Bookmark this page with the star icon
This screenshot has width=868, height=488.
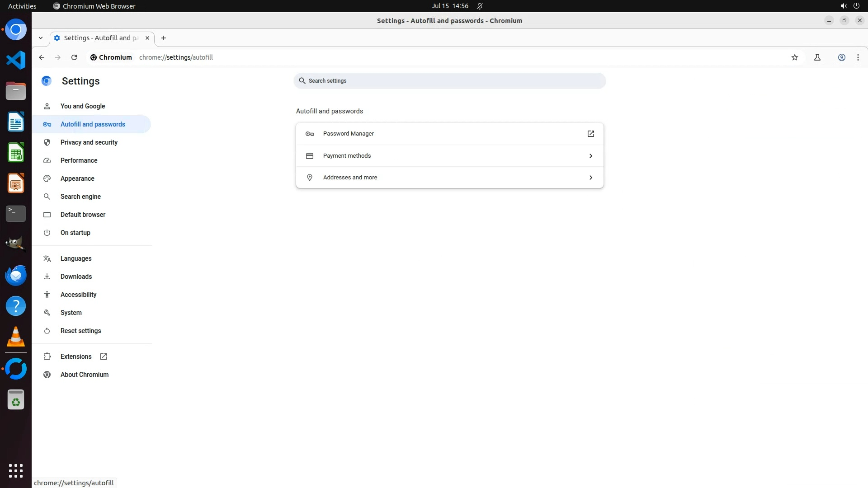[795, 57]
